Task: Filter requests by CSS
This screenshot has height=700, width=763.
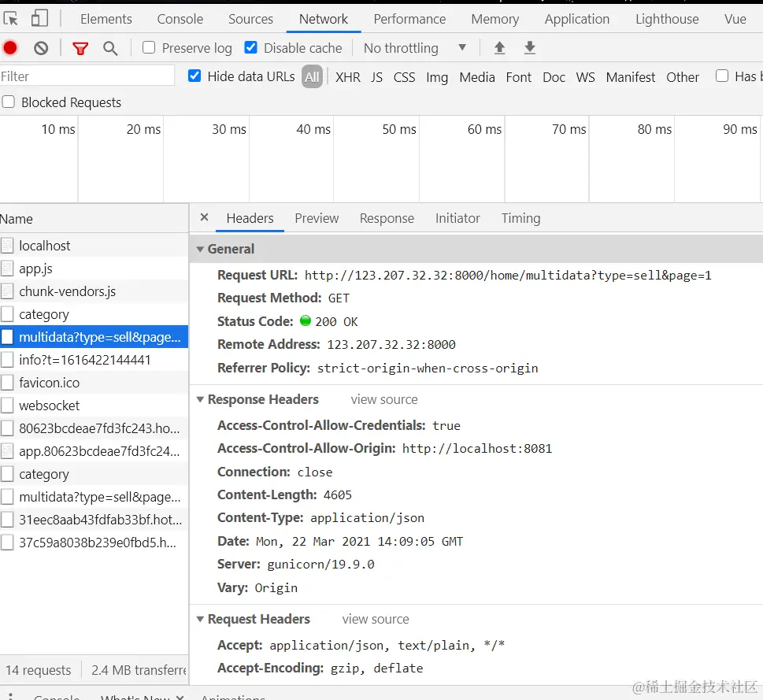Action: [x=405, y=77]
